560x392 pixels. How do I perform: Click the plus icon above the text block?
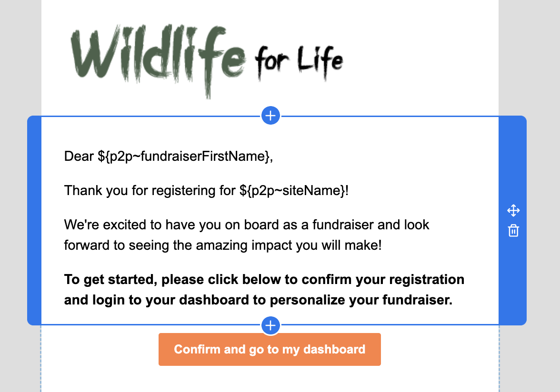[x=270, y=116]
